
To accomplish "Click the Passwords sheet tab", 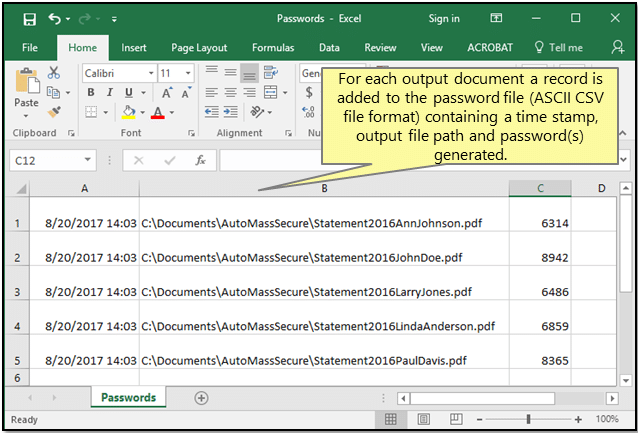I will point(129,397).
